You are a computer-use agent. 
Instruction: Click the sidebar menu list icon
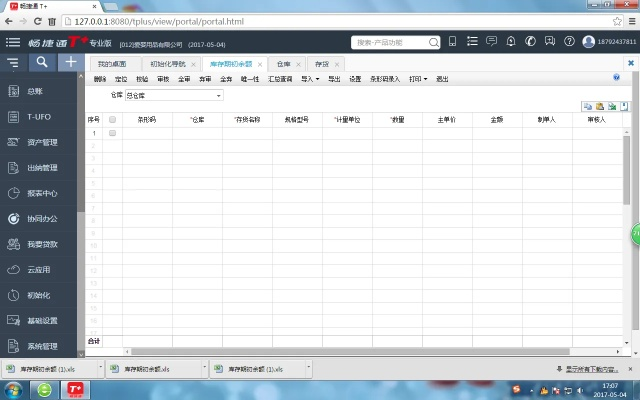(x=13, y=62)
